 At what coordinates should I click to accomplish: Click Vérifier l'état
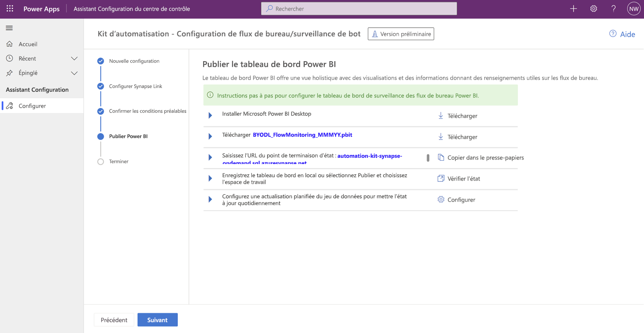pos(464,179)
